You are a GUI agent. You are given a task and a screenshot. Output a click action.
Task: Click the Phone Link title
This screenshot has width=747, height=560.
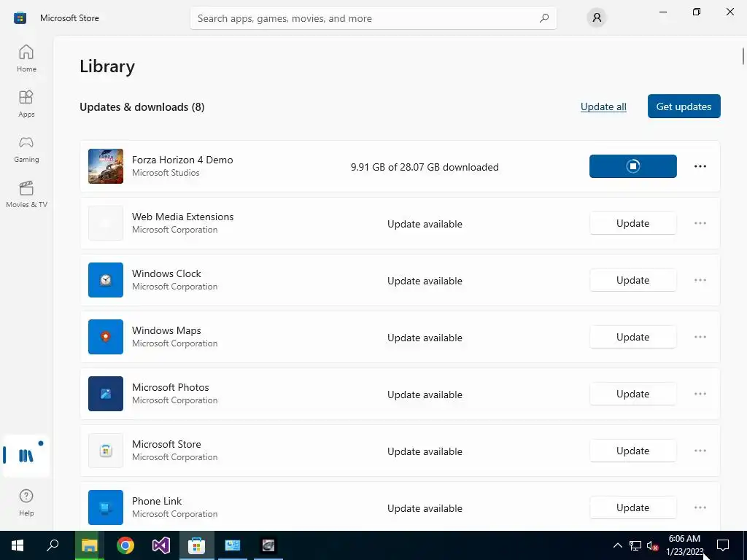coord(157,501)
